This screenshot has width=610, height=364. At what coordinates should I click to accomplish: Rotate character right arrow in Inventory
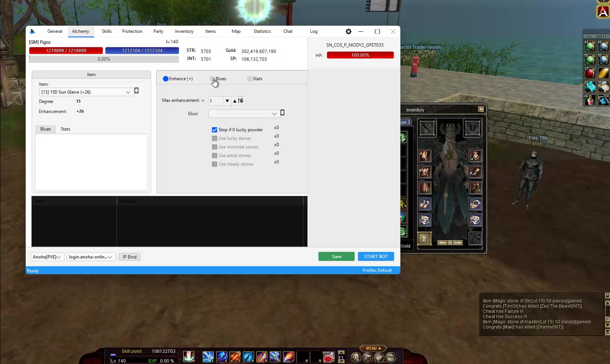coord(458,243)
